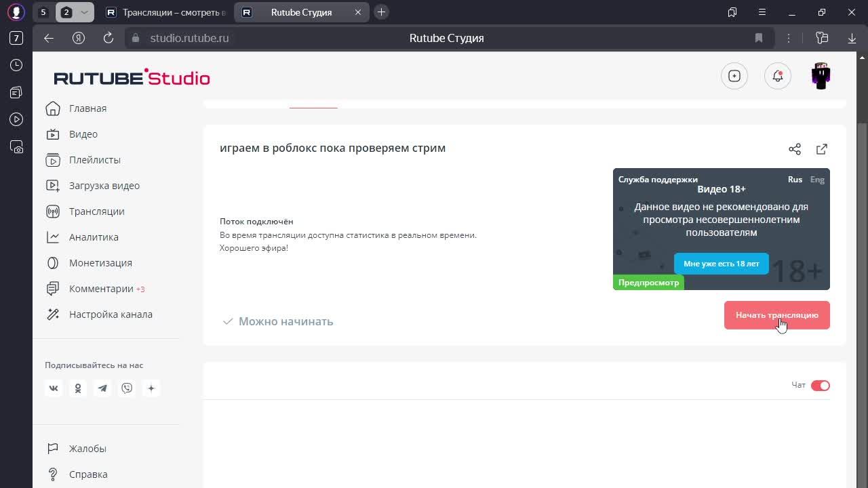The width and height of the screenshot is (868, 488).
Task: Open a new browser tab
Action: click(x=381, y=12)
